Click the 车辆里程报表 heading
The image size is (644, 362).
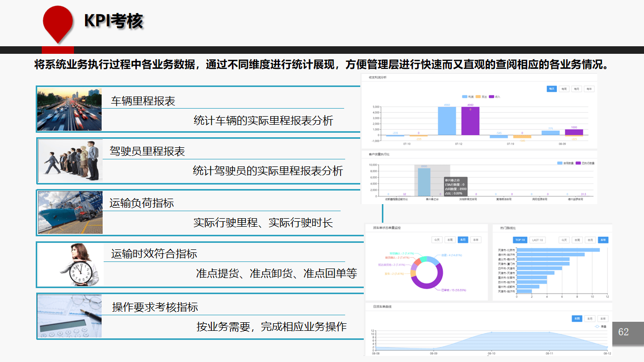pos(143,101)
